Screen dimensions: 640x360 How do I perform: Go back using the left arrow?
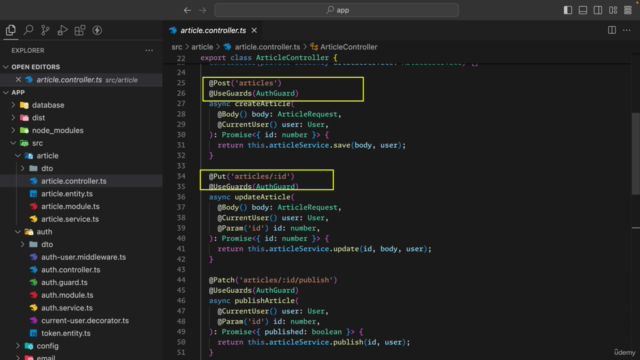187,10
